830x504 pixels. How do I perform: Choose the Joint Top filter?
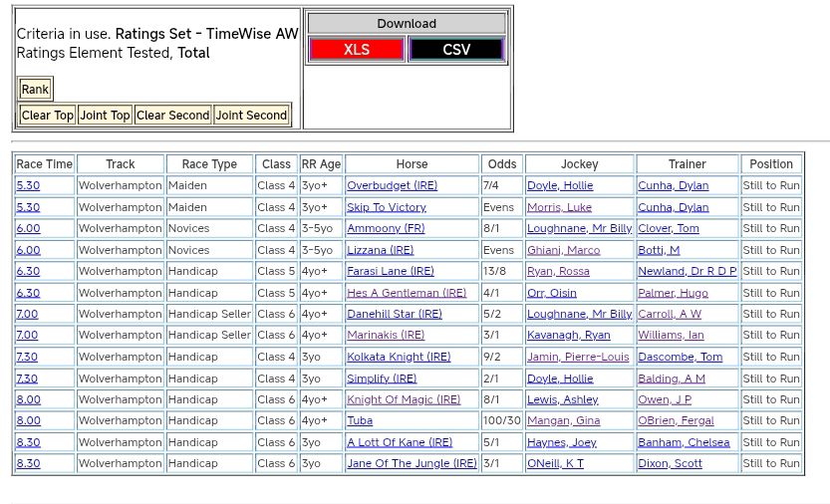[105, 116]
